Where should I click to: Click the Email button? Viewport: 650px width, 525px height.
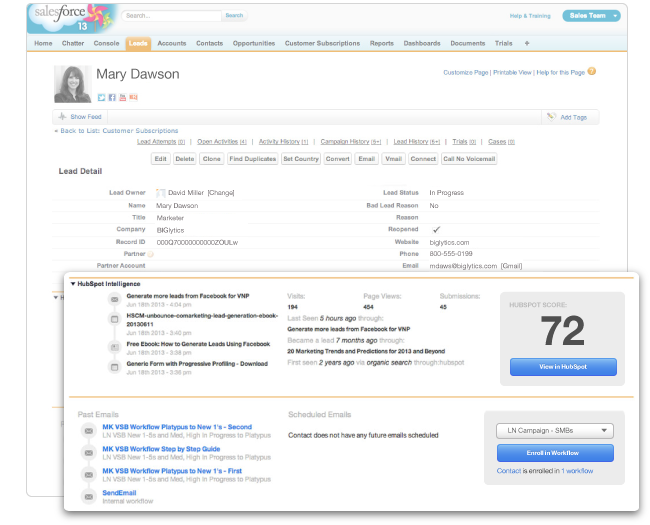tap(366, 159)
